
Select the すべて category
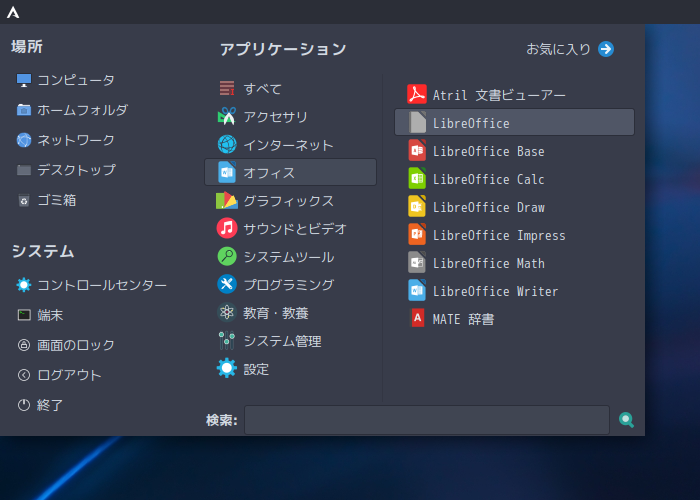pyautogui.click(x=291, y=88)
